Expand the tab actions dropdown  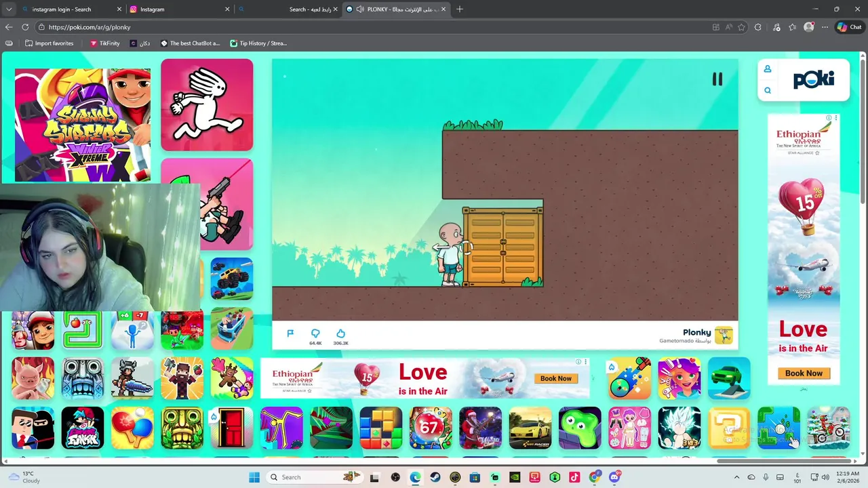[x=8, y=9]
